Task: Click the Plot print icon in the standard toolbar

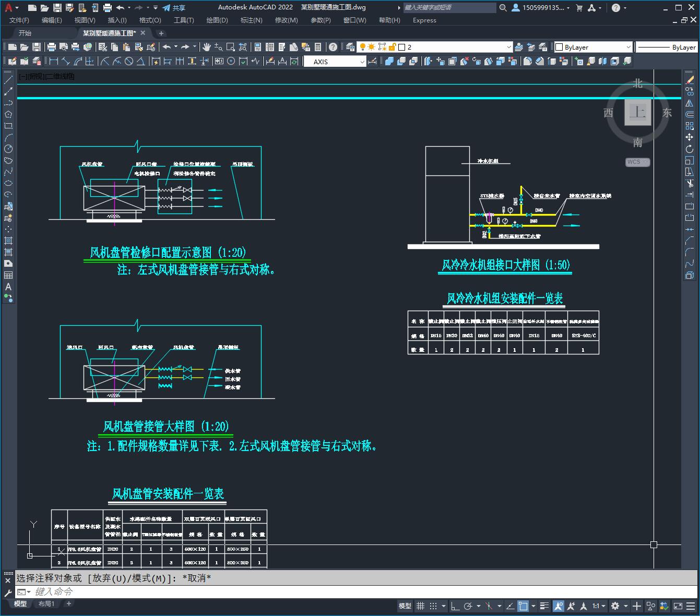Action: tap(52, 47)
